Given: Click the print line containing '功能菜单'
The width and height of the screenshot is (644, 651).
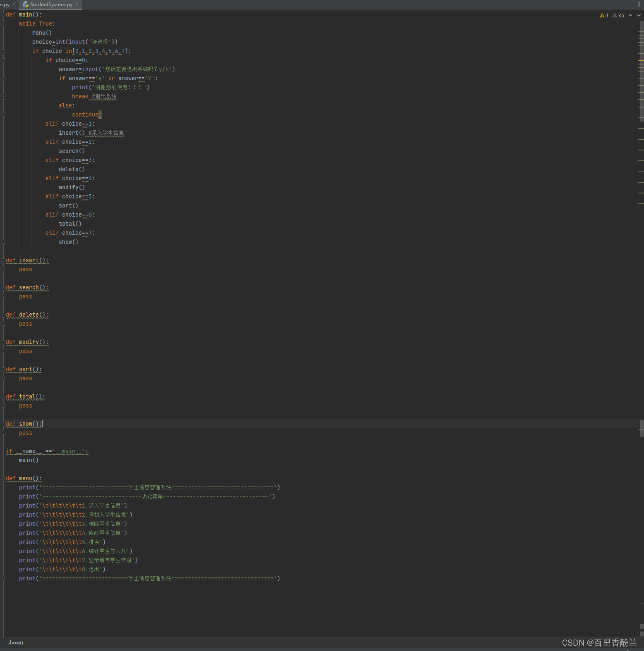Looking at the screenshot, I should click(x=147, y=496).
